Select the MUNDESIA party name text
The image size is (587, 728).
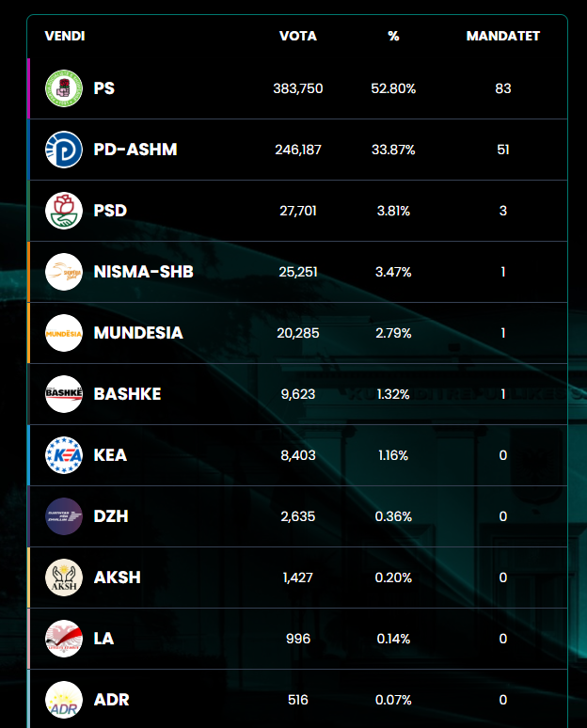point(138,333)
